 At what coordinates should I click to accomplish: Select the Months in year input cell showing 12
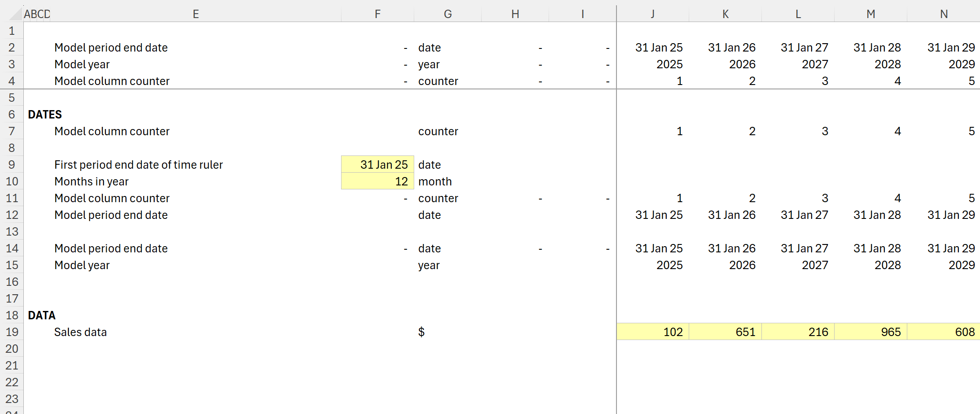(x=377, y=181)
